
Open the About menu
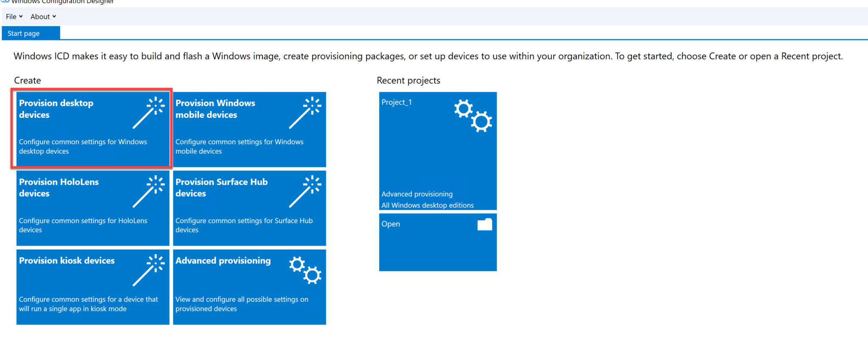pos(39,16)
